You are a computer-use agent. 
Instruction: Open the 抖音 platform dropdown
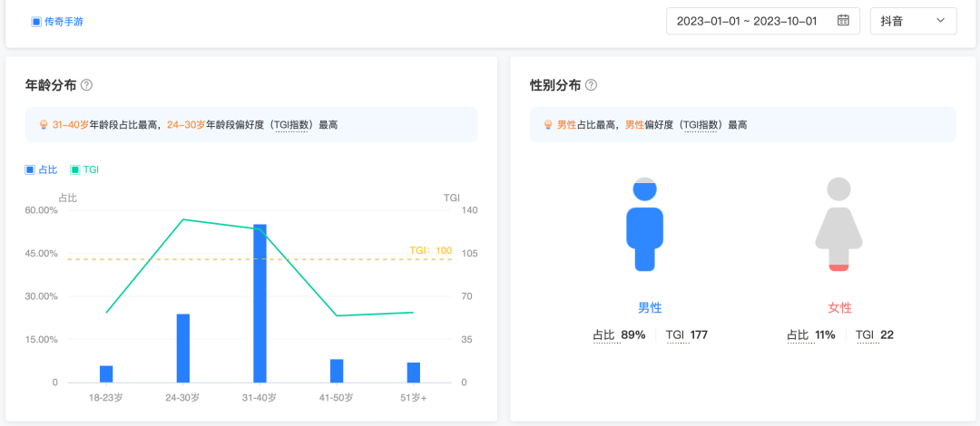(912, 21)
